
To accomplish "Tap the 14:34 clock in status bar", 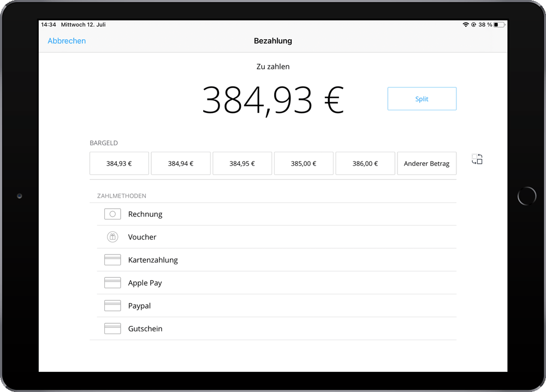I will [x=49, y=25].
